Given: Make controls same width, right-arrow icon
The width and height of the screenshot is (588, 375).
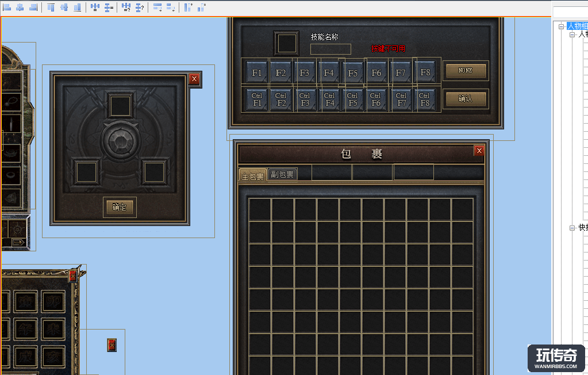Looking at the screenshot, I should [157, 7].
